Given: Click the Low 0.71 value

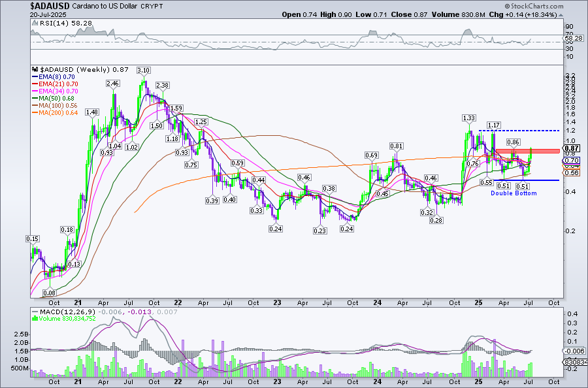Looking at the screenshot, I should (370, 14).
